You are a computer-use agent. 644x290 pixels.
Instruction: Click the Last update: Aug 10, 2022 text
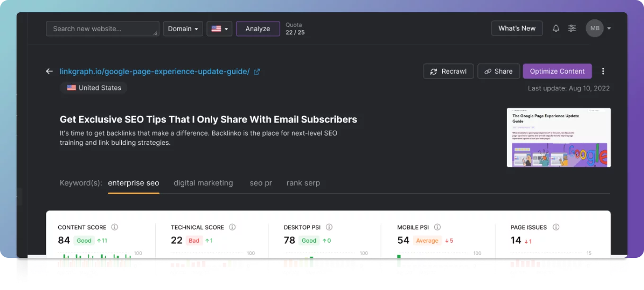coord(569,88)
